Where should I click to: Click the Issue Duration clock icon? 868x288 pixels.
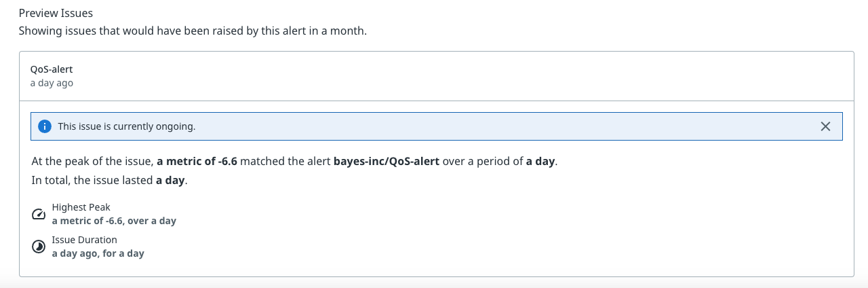pyautogui.click(x=39, y=247)
